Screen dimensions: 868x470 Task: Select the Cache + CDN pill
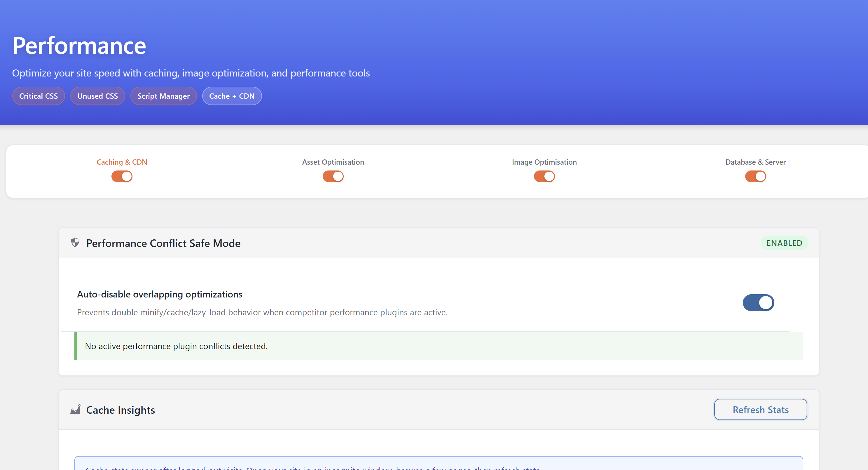(x=232, y=96)
